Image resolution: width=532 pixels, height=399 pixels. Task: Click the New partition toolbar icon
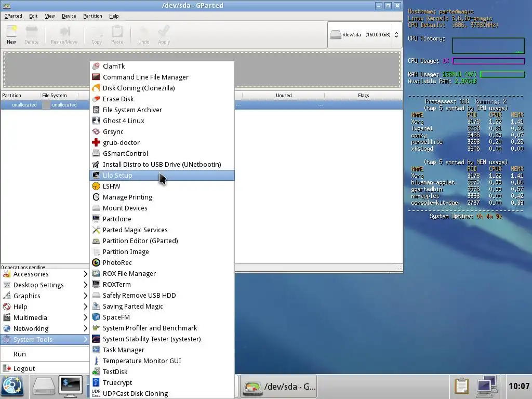click(11, 32)
